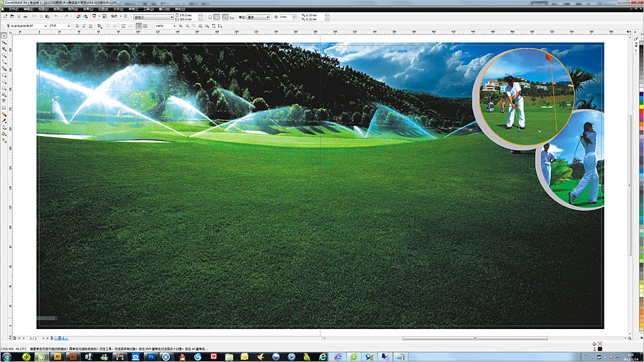Select the Pick tool in the toolbox
Screen dimensions: 644x362
pos(4,34)
